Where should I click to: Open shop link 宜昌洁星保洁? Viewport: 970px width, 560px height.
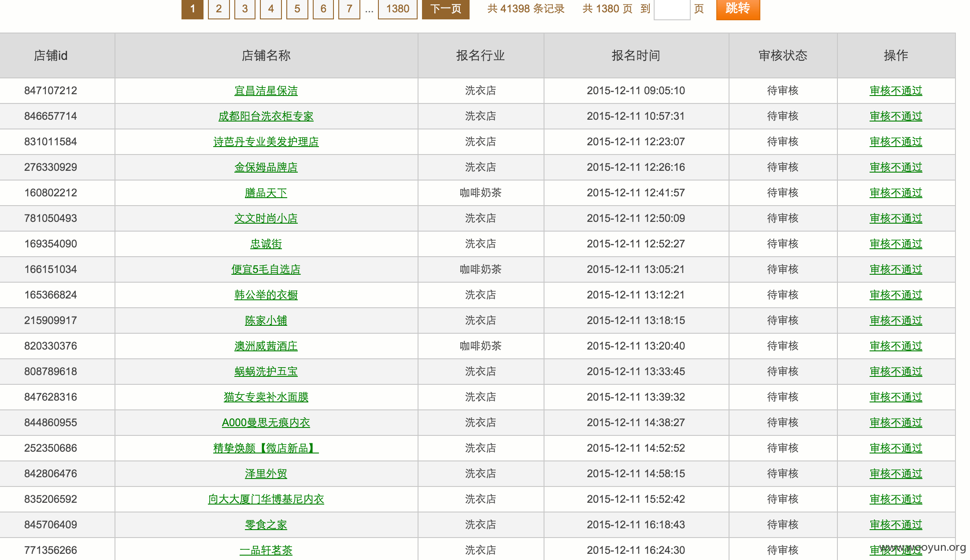266,91
